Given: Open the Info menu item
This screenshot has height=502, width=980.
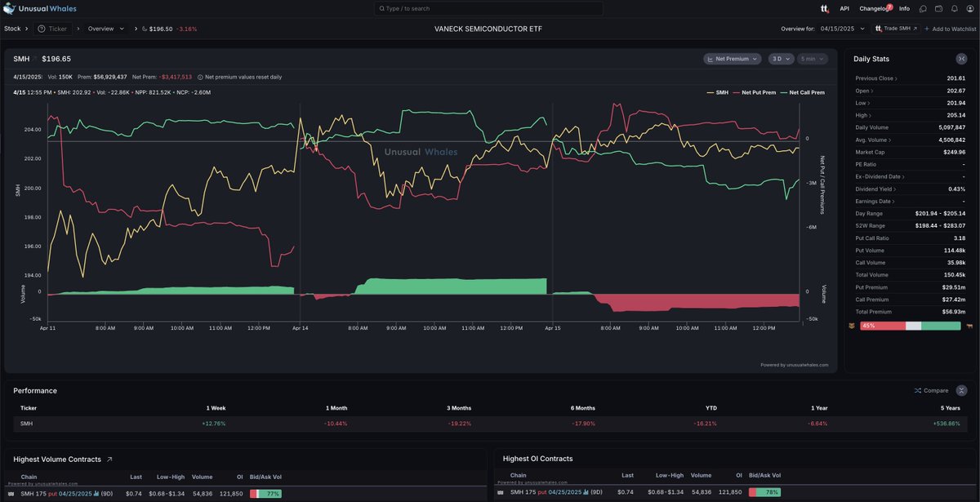Looking at the screenshot, I should tap(904, 8).
